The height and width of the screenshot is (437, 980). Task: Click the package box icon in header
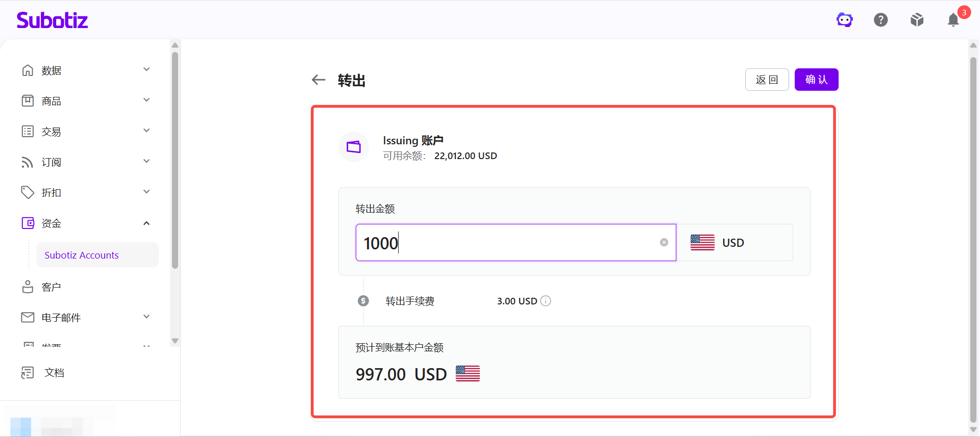point(917,20)
